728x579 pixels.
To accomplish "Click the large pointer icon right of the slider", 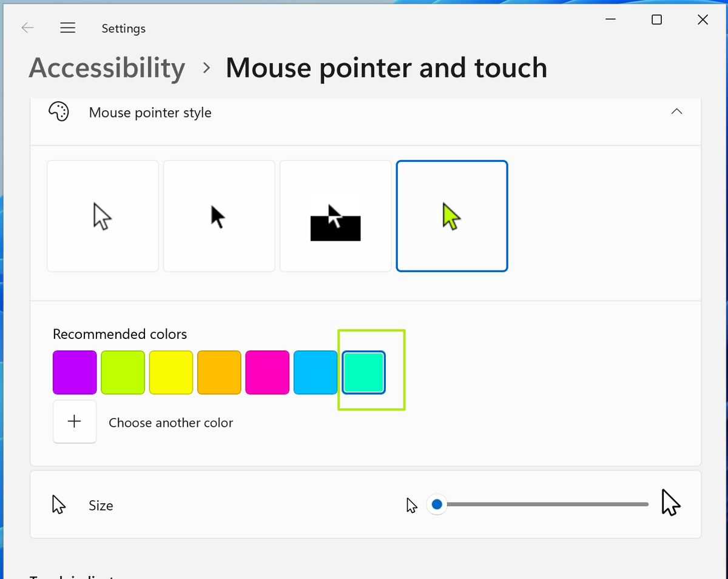I will (670, 502).
